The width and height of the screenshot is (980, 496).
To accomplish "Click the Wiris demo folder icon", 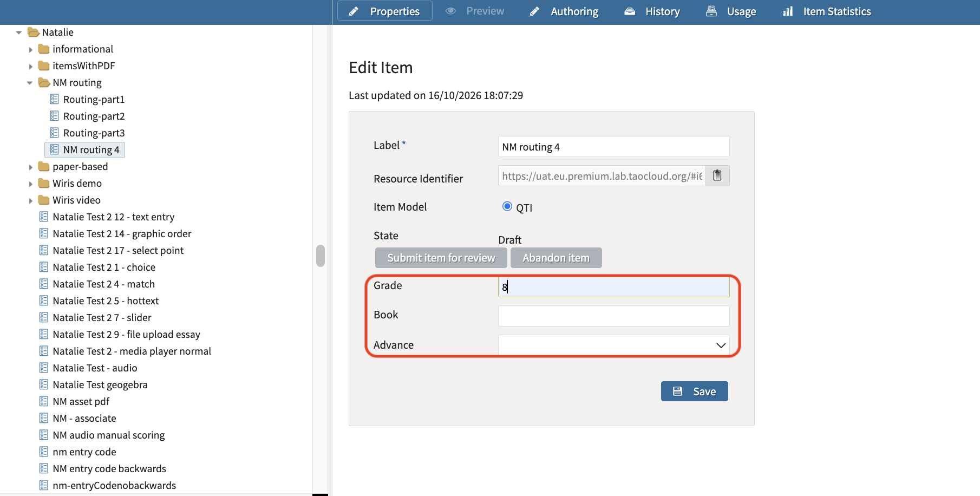I will click(44, 184).
